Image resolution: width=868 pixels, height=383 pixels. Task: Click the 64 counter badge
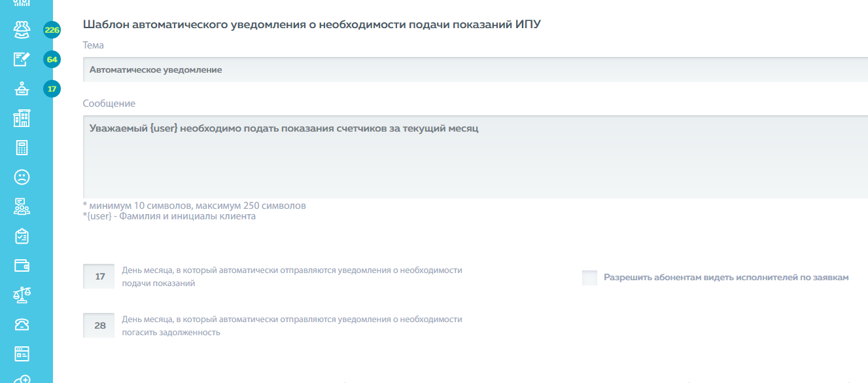[52, 60]
